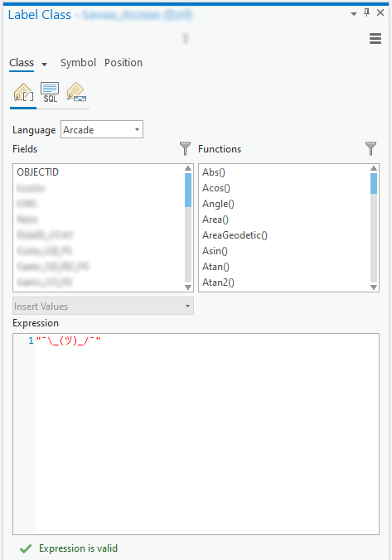Open the label visibility range icon tab
Viewport: 392px width, 560px height.
(x=75, y=93)
